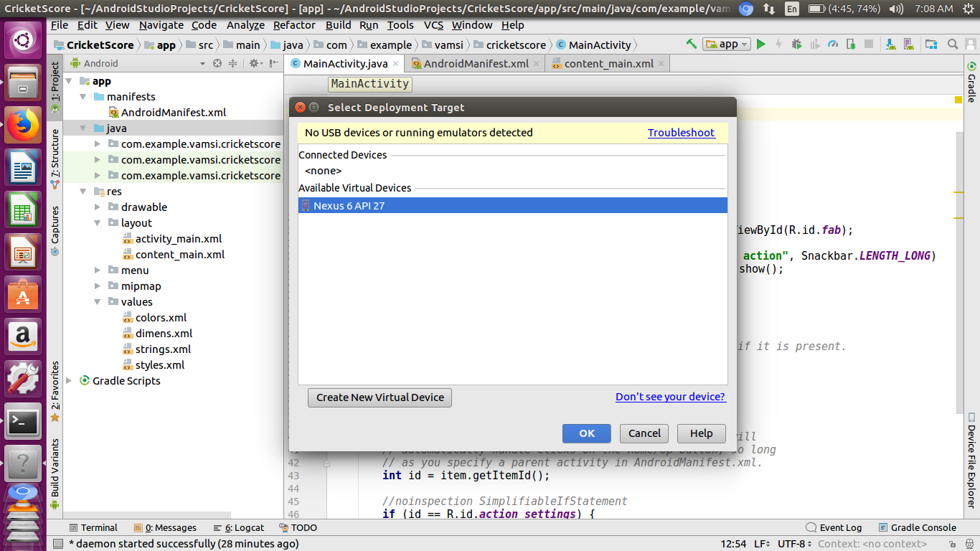Switch to the AndroidManifest.xml tab
The image size is (980, 551).
(x=476, y=63)
